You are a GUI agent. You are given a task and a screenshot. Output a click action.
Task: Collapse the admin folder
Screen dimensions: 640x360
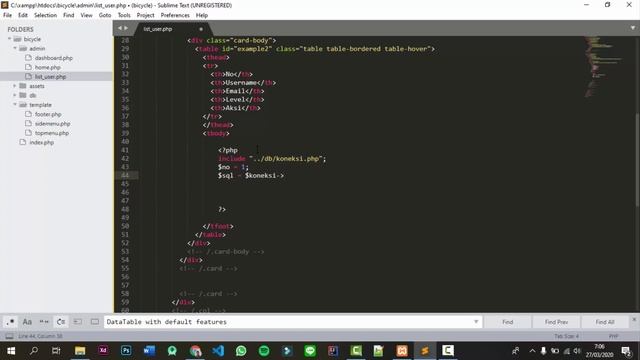[x=15, y=48]
